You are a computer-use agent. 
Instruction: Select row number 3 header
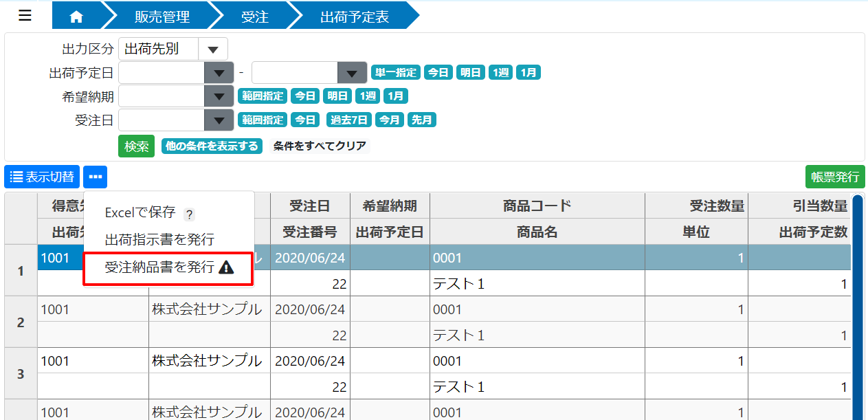tap(21, 374)
